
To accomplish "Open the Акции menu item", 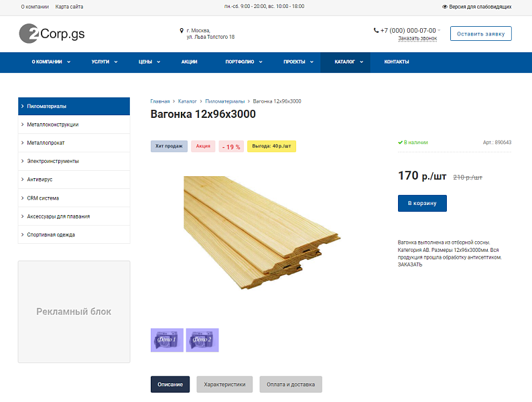I will coord(189,62).
